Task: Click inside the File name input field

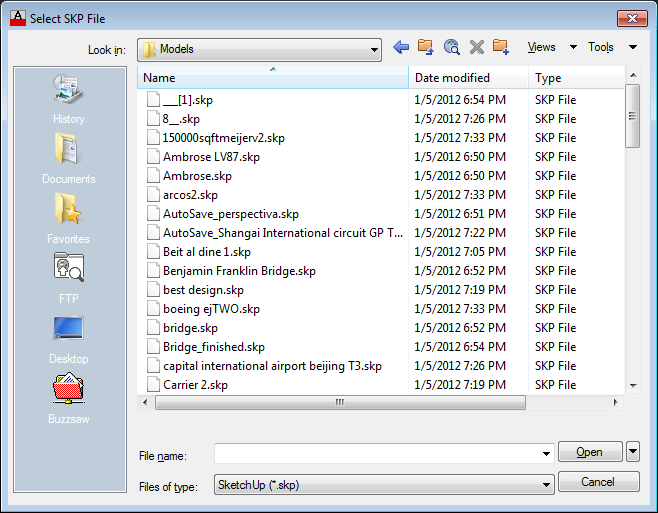Action: tap(378, 453)
